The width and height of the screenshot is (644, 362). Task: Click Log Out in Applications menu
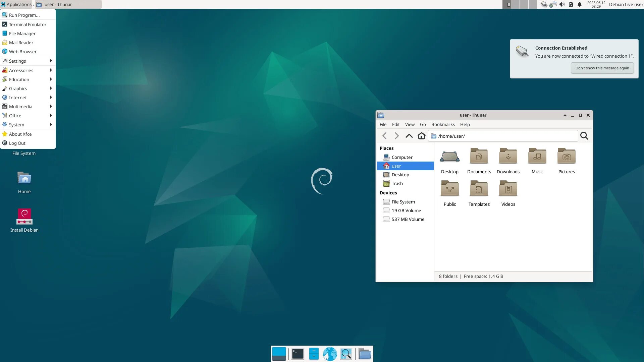(x=17, y=143)
